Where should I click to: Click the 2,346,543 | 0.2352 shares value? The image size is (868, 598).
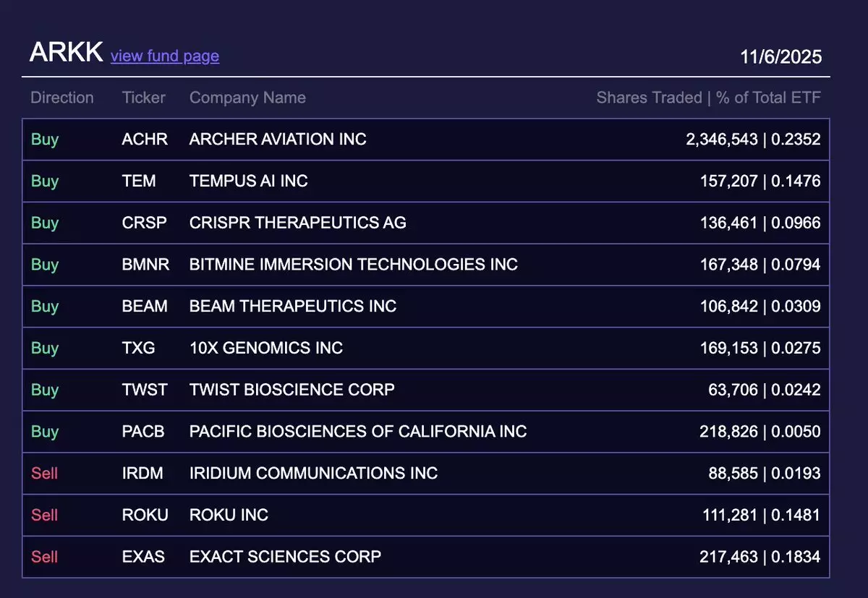click(753, 140)
